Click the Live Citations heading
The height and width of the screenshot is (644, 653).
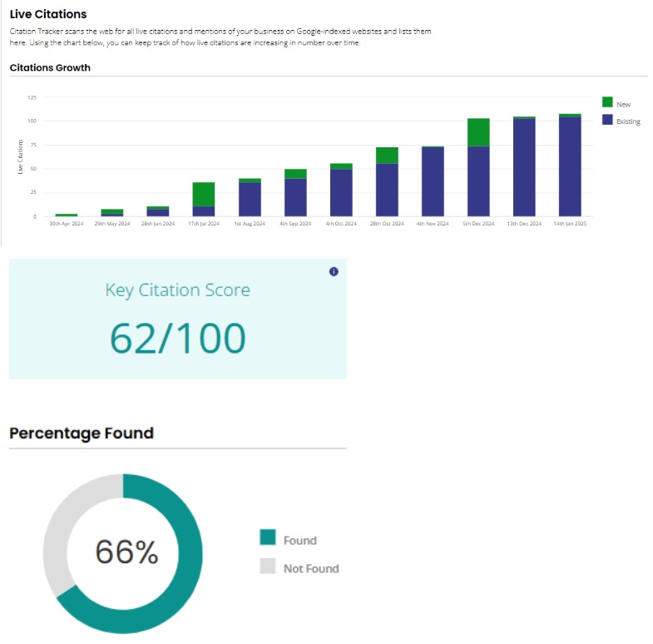[x=47, y=14]
